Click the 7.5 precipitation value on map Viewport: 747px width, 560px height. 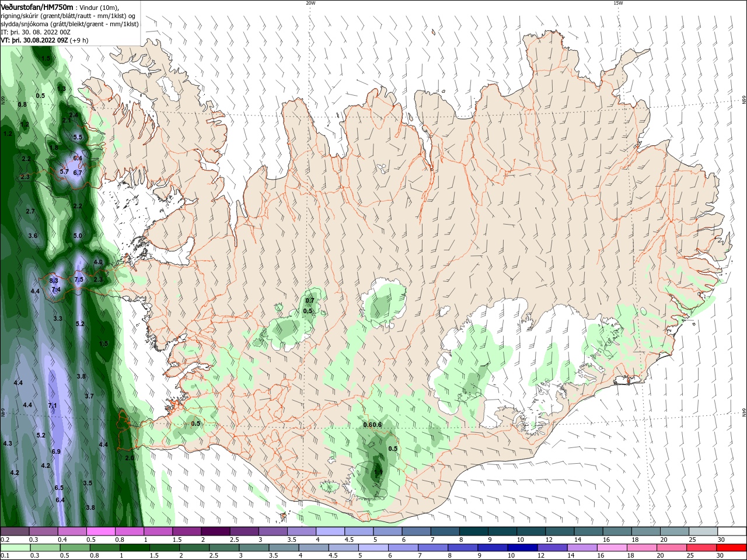click(x=79, y=280)
